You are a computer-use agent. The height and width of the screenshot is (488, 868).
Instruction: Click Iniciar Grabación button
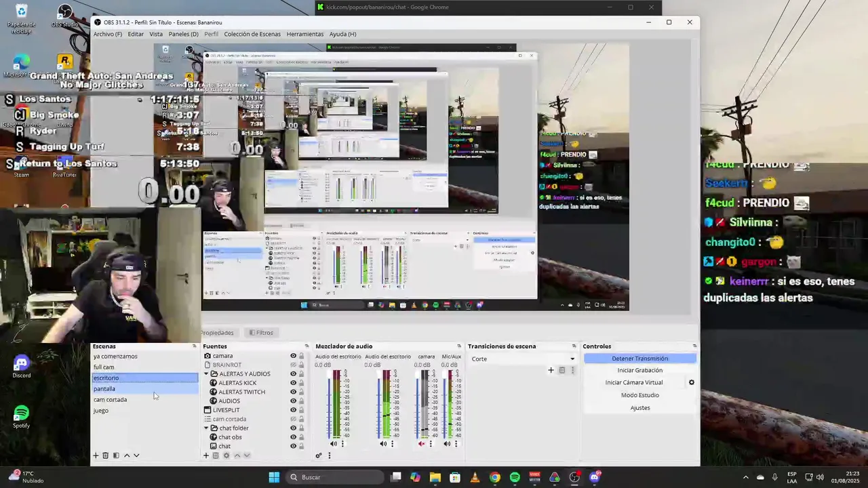(640, 371)
